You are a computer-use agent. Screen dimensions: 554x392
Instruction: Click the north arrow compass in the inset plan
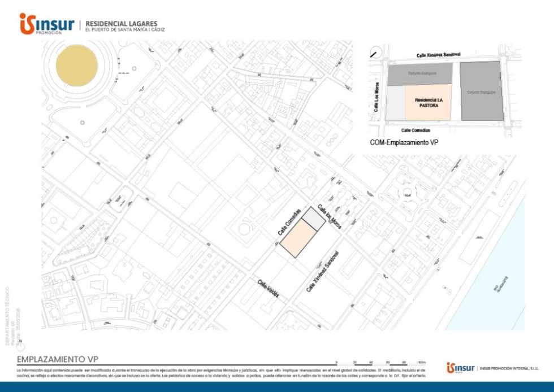click(374, 53)
